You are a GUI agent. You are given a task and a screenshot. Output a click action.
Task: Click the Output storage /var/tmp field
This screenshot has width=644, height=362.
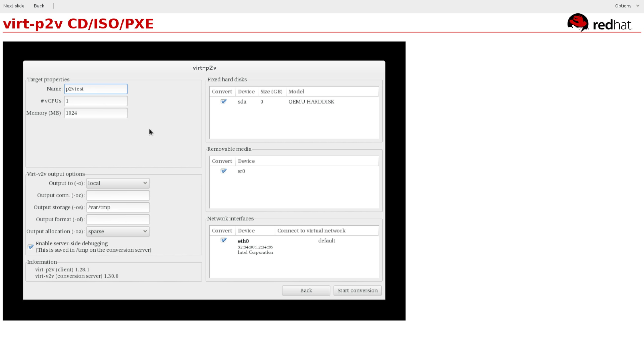click(x=118, y=207)
